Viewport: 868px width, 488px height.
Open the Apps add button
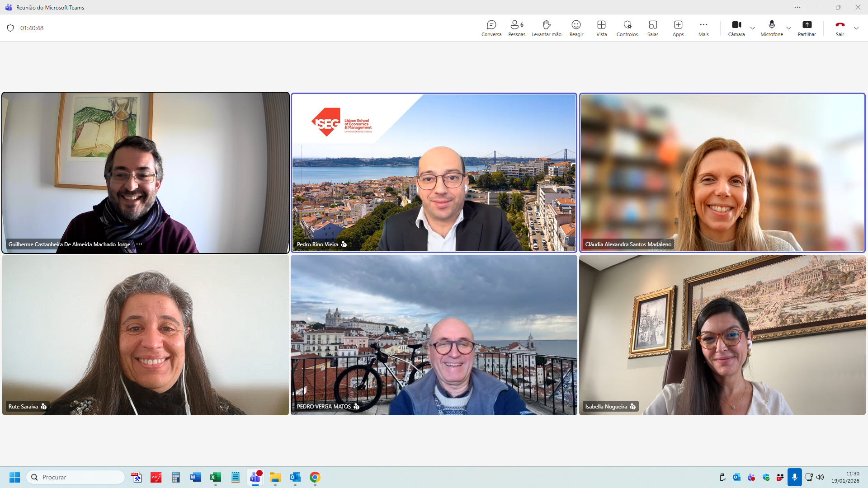tap(678, 28)
